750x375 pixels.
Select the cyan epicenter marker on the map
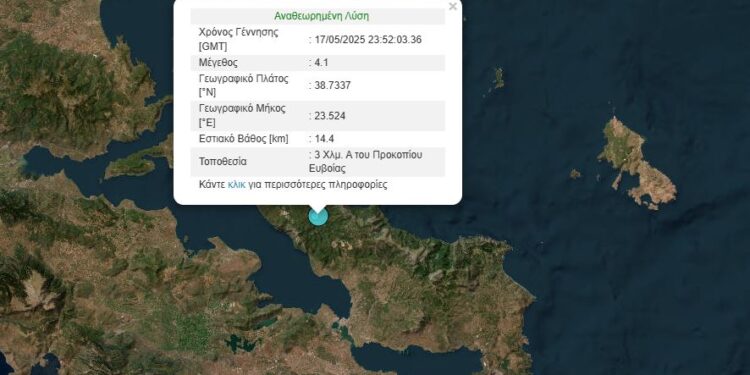coord(318,216)
